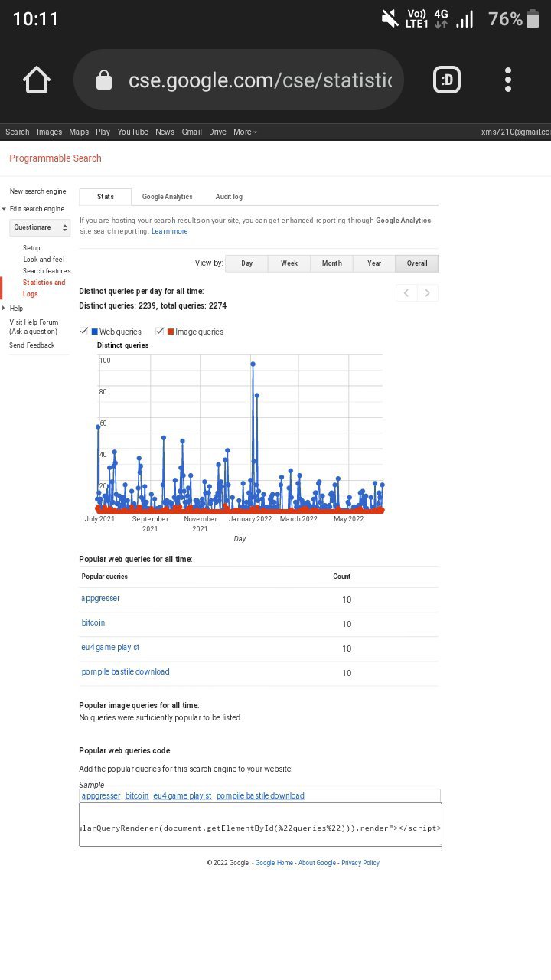Switch to the Audit log tab
The height and width of the screenshot is (980, 551).
point(229,197)
